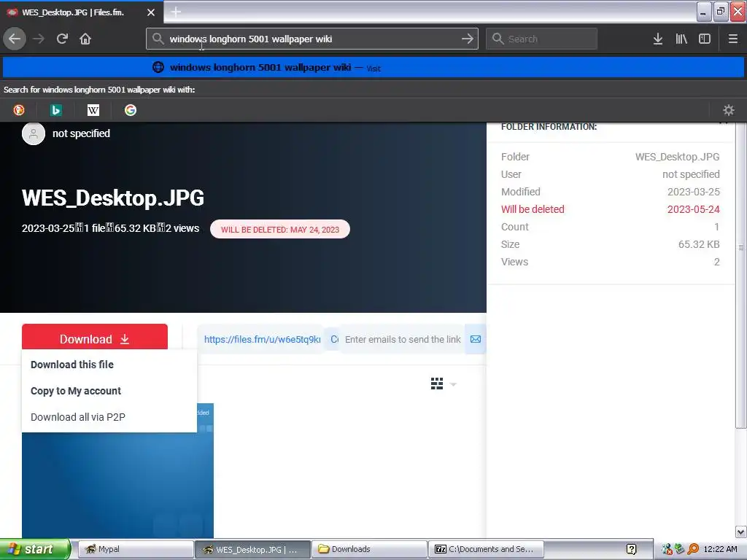The image size is (747, 560).
Task: Open the home page via house icon
Action: [x=85, y=39]
